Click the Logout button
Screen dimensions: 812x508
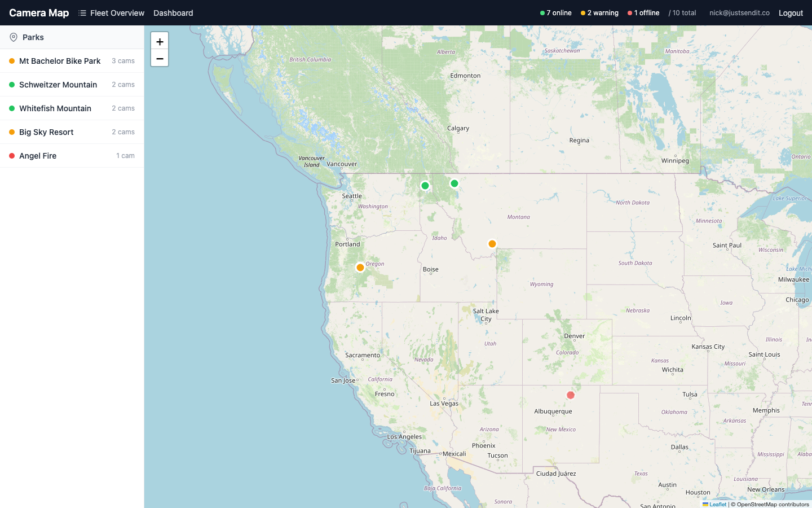tap(790, 12)
